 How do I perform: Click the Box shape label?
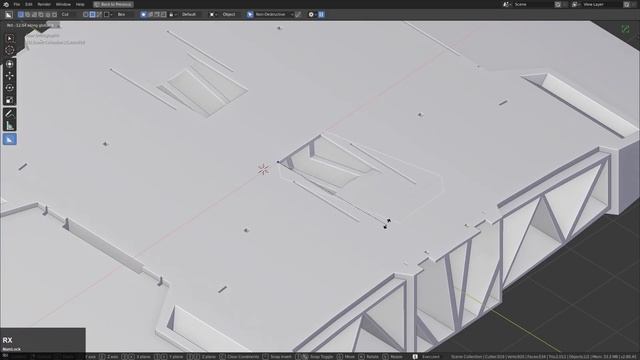tap(121, 15)
